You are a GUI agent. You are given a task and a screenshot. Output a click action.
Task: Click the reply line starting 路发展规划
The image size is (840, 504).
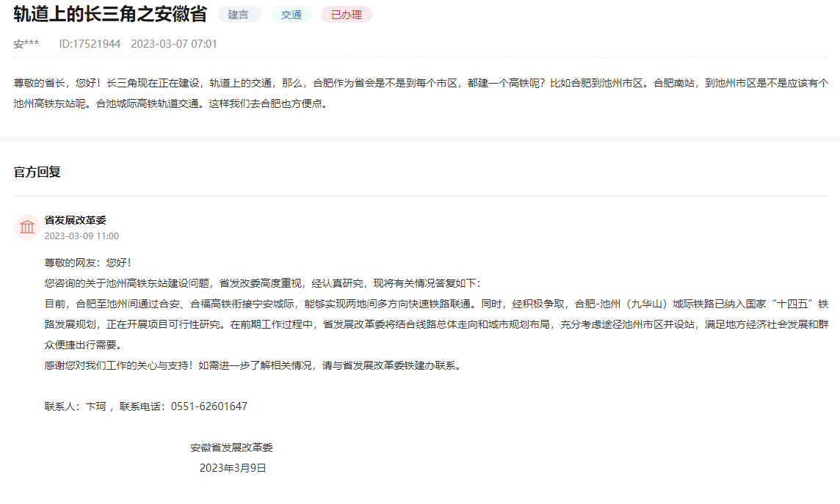click(x=437, y=324)
